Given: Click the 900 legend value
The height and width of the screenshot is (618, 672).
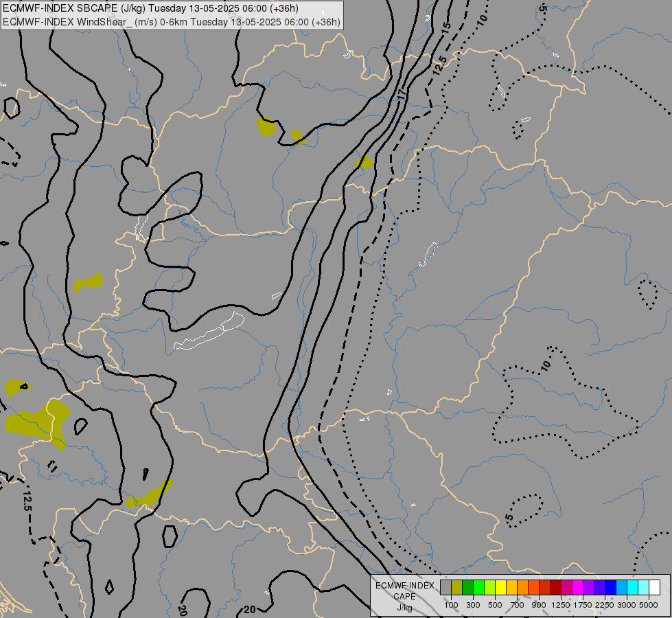Looking at the screenshot, I should point(539,605).
